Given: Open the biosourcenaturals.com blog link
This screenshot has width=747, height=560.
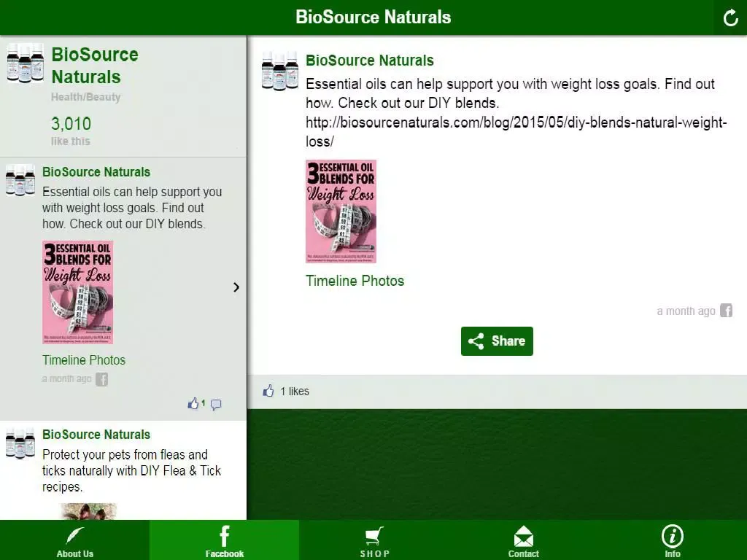Looking at the screenshot, I should 516,131.
